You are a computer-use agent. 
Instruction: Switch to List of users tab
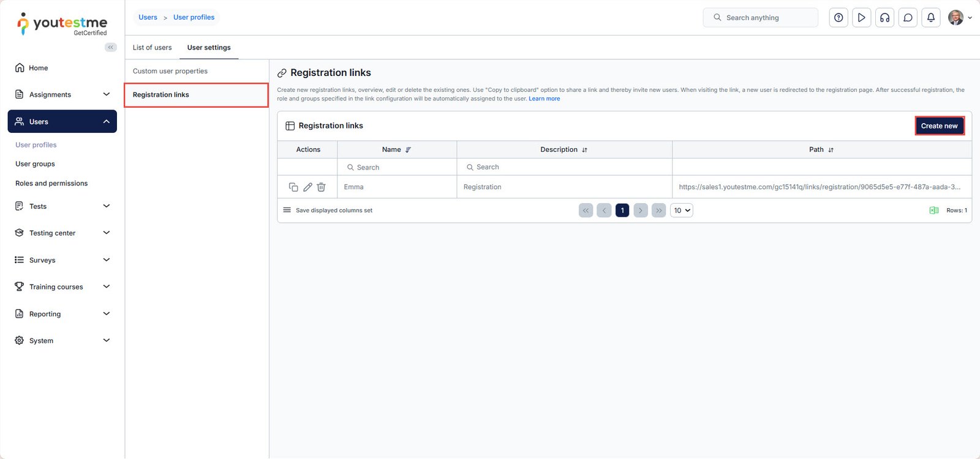[152, 48]
